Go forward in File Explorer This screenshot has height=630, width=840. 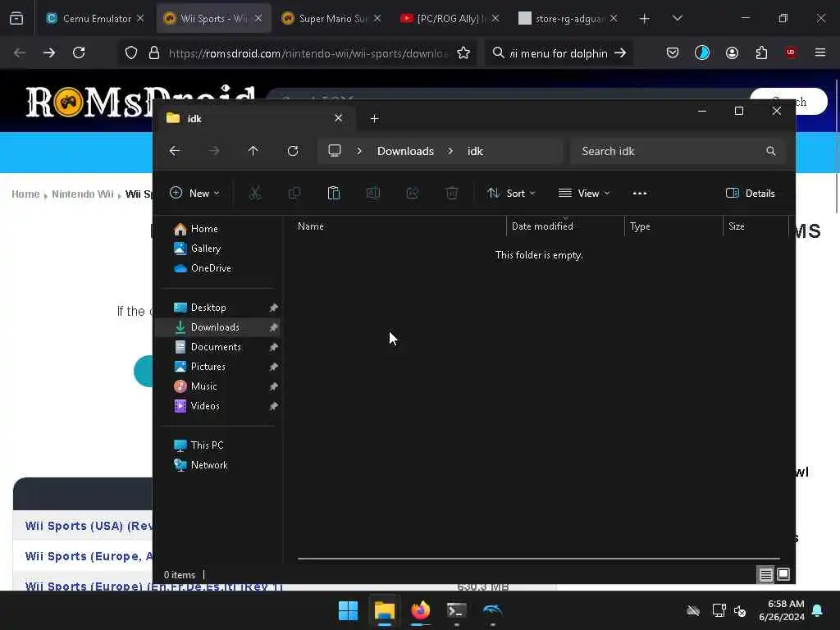[x=214, y=151]
